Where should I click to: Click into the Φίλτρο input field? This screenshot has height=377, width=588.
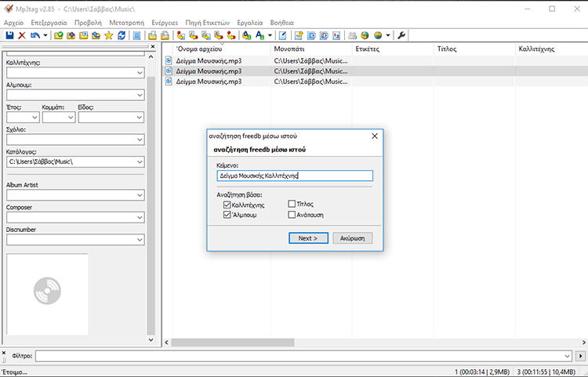pyautogui.click(x=303, y=356)
